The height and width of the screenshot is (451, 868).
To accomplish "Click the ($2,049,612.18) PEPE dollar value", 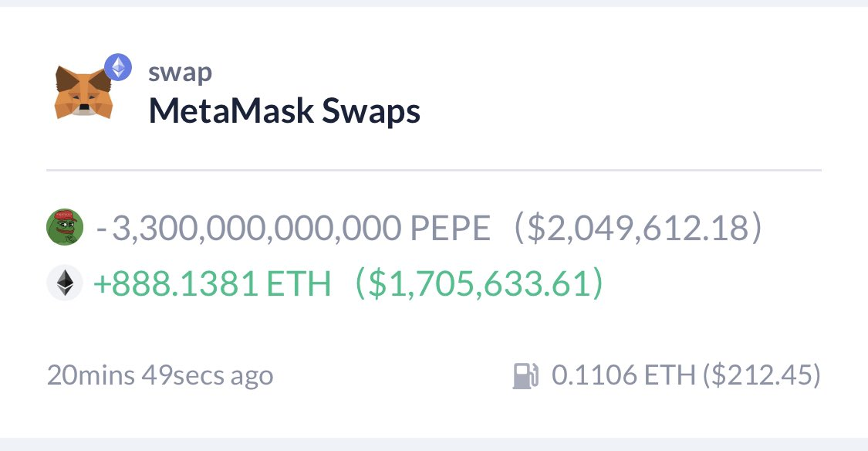I will tap(637, 228).
